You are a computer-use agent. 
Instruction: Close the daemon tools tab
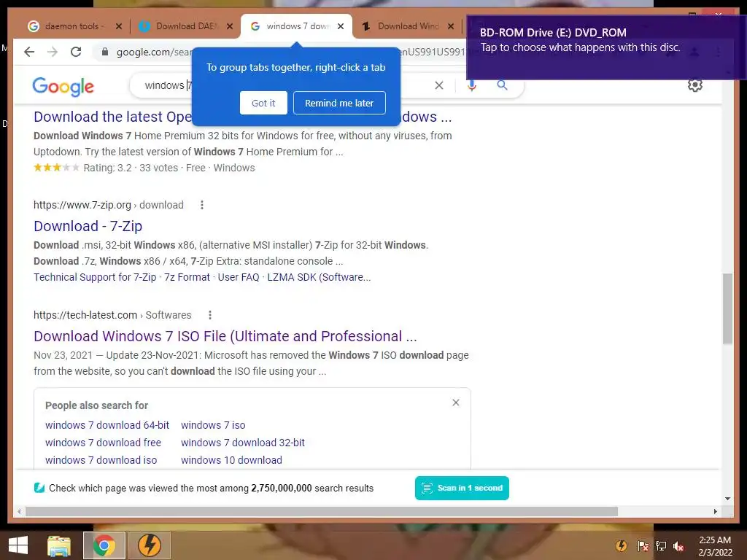point(119,26)
